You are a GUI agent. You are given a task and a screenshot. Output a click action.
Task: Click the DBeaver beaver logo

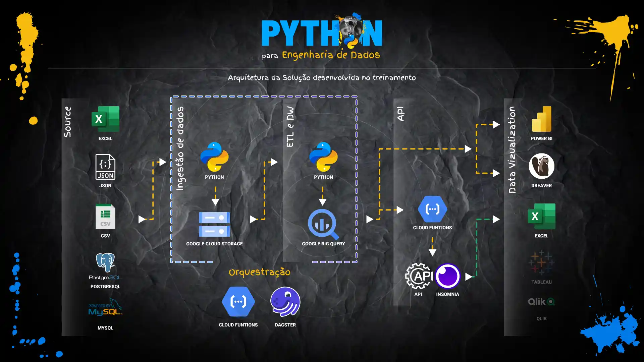coord(541,166)
